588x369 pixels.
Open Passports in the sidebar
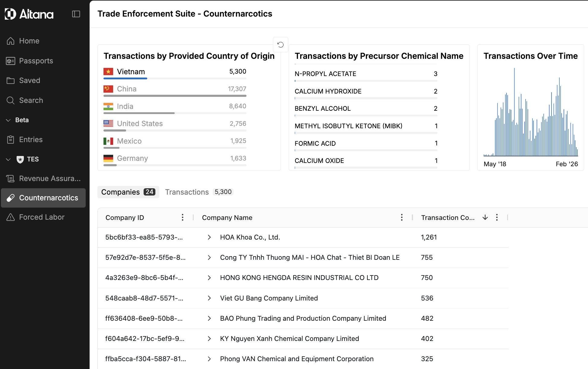(x=43, y=61)
